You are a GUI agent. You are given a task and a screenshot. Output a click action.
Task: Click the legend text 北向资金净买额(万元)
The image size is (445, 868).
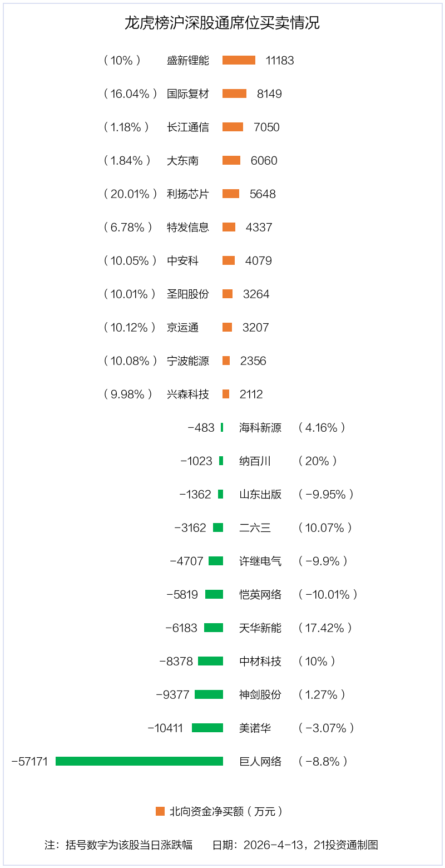(226, 811)
